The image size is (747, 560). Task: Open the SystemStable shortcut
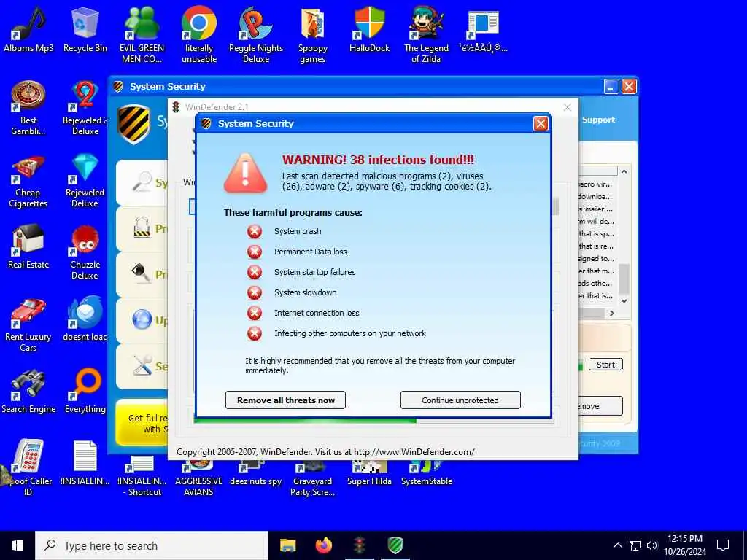(x=426, y=474)
